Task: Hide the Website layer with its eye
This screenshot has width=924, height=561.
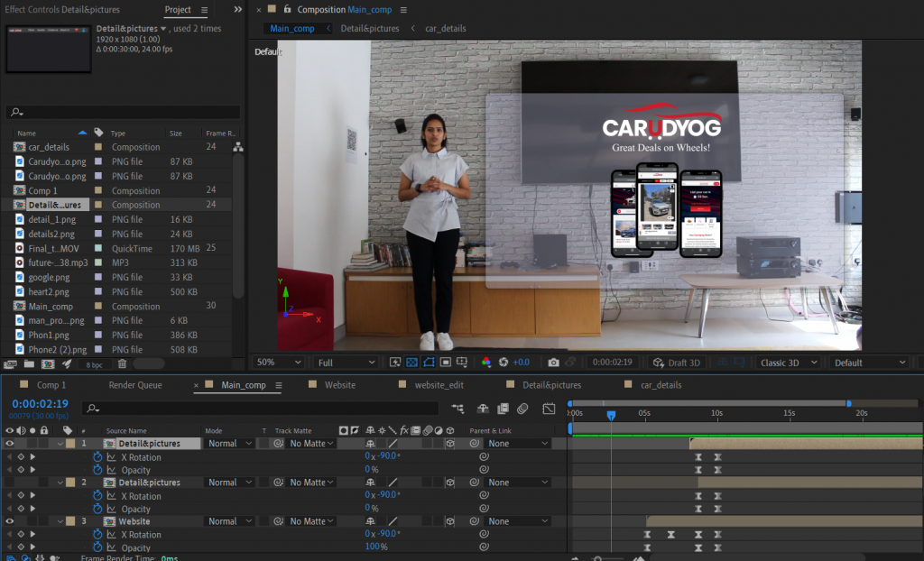Action: click(x=9, y=521)
